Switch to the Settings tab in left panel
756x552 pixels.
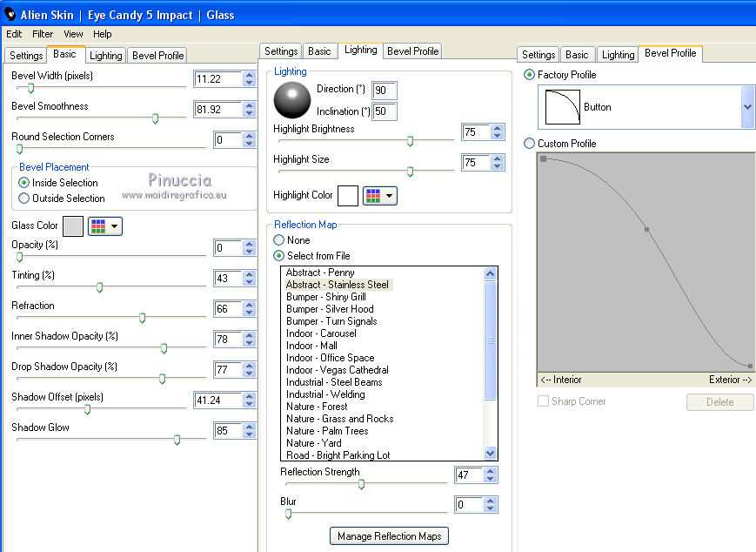tap(26, 56)
